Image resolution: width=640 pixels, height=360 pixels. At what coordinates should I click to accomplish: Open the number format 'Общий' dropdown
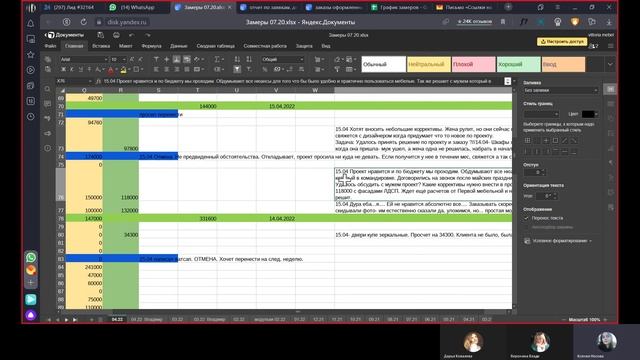coord(283,60)
